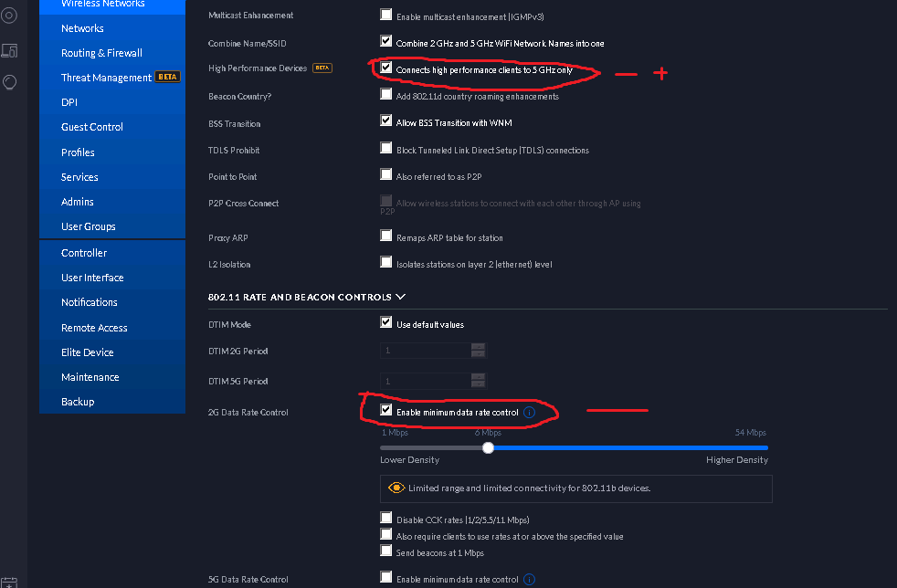Screen dimensions: 897x588
Task: Click the BETA badge beside High Performance Devices
Action: (322, 68)
